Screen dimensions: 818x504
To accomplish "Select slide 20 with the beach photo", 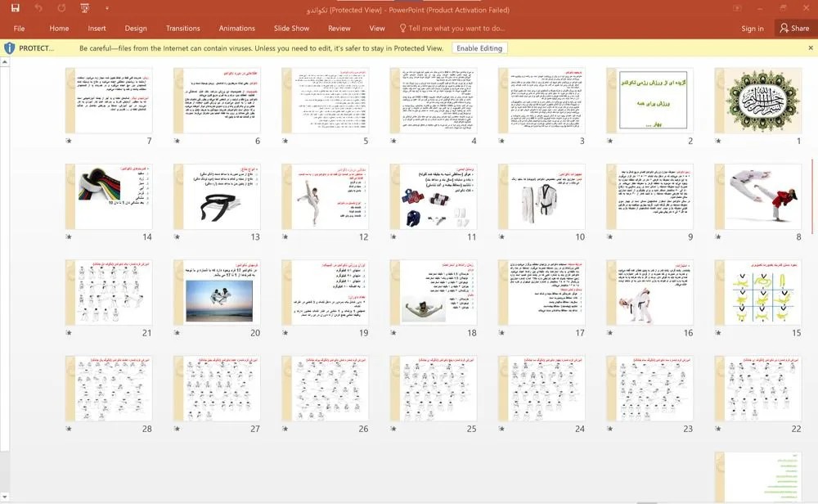I will point(217,293).
